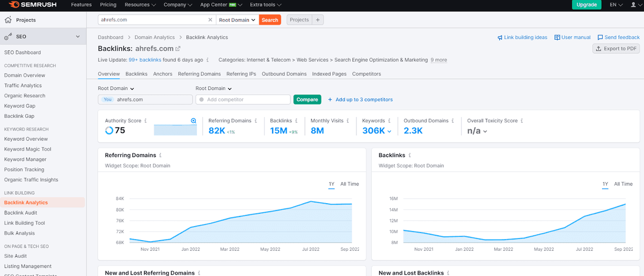The height and width of the screenshot is (276, 644).
Task: Click Keywords metric info icon
Action: 389,121
